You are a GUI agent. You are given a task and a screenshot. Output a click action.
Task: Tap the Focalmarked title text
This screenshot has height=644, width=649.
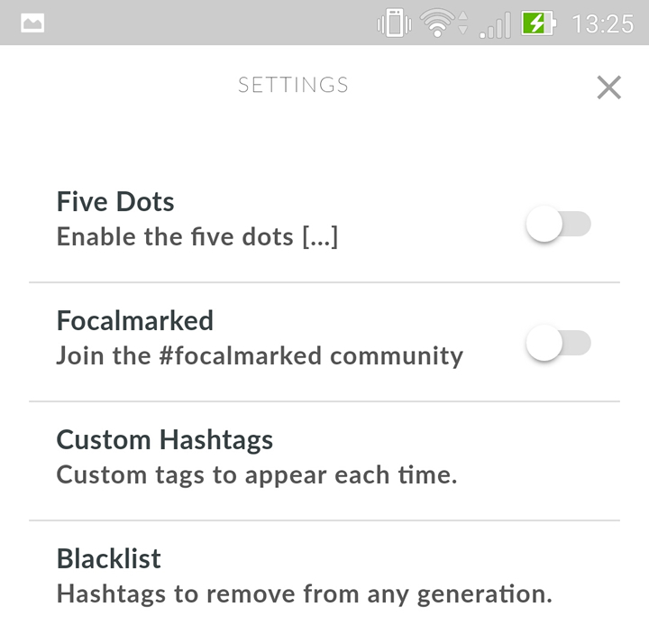135,320
